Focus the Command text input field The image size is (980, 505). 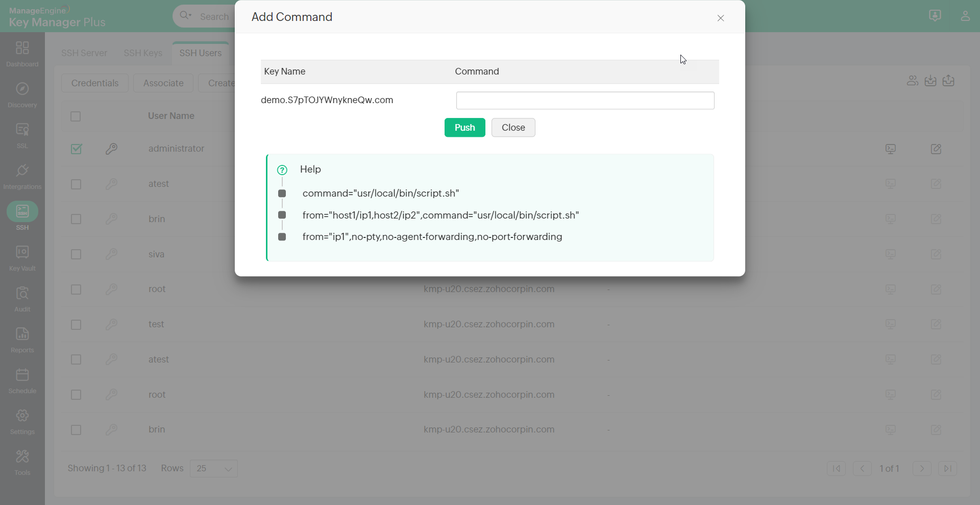pos(585,101)
